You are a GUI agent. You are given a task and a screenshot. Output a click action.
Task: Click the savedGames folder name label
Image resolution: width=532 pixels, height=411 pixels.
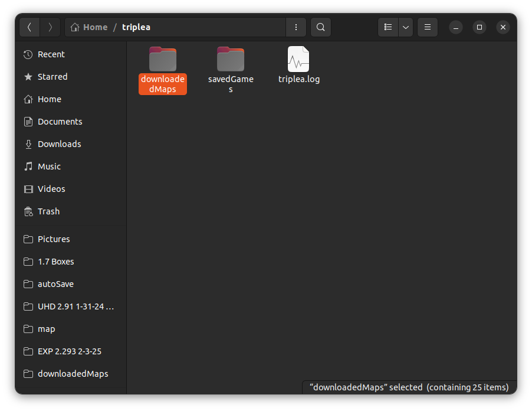[231, 84]
